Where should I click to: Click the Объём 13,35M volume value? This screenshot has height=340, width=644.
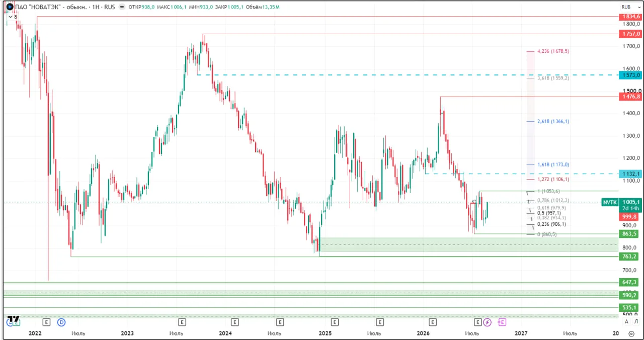pos(263,8)
